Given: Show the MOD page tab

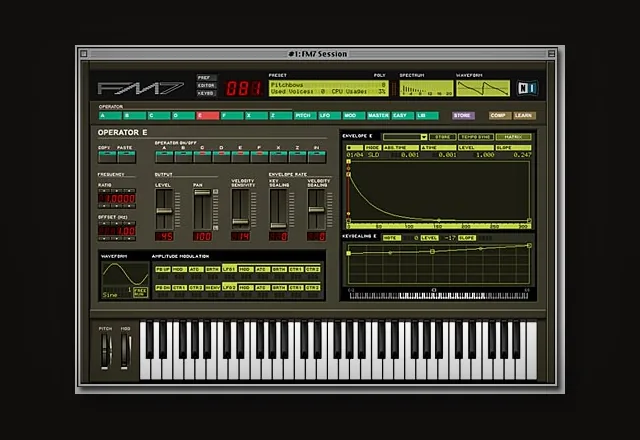Looking at the screenshot, I should click(353, 116).
